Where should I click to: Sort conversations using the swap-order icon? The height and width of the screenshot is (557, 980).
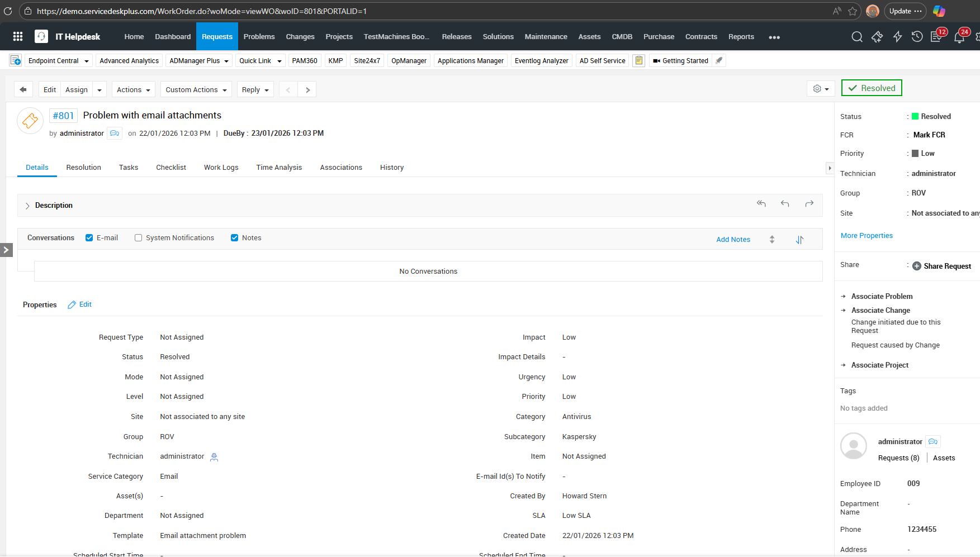point(799,240)
